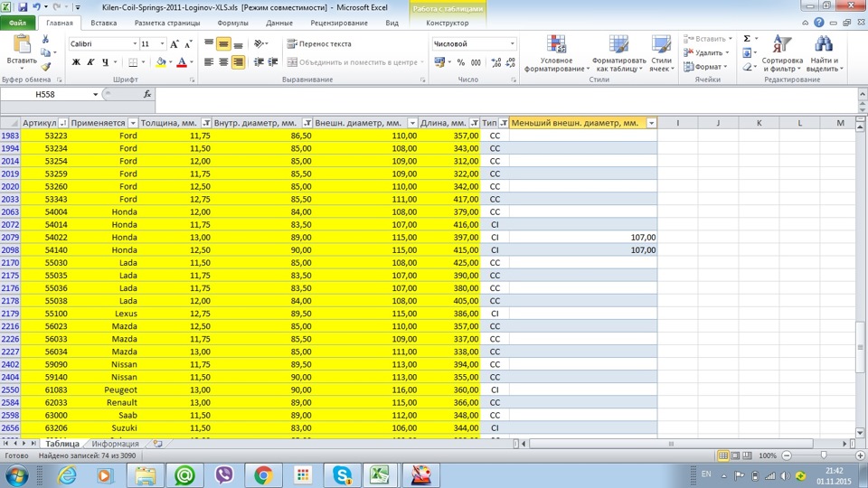Toggle align text right

click(x=238, y=62)
